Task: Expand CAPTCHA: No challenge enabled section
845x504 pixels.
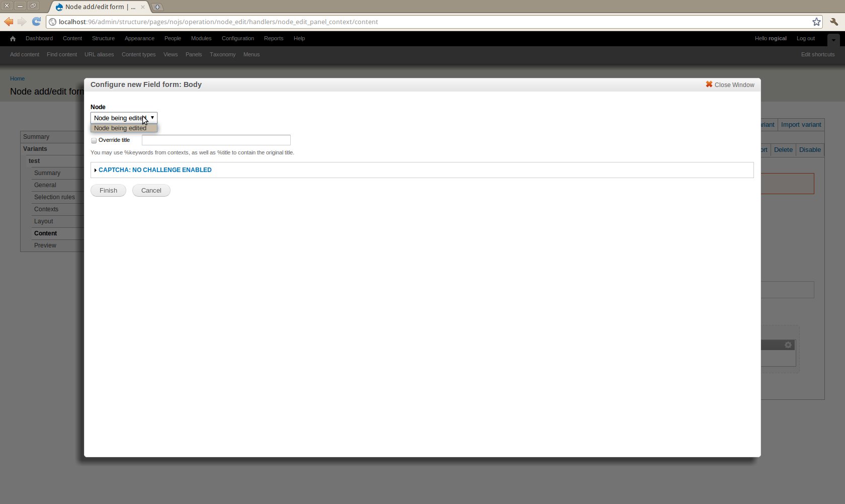Action: [x=155, y=170]
